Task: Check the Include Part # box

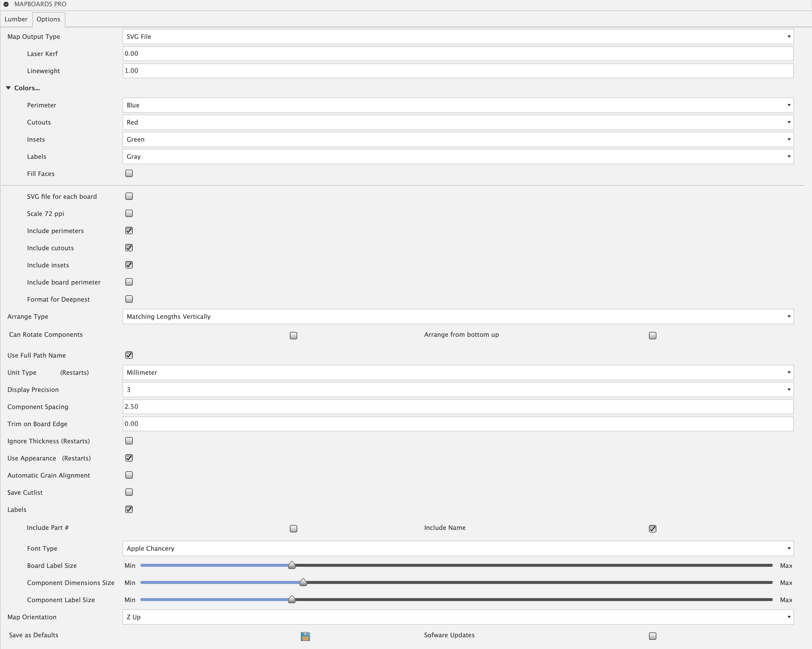Action: [x=294, y=529]
